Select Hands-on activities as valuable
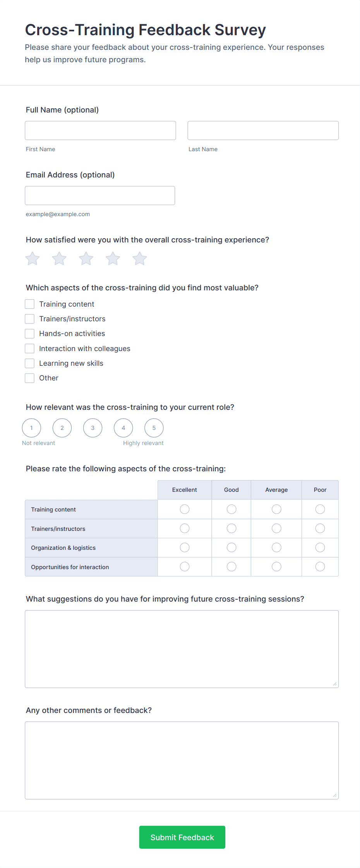Screen dimensions: 360x868 click(29, 333)
